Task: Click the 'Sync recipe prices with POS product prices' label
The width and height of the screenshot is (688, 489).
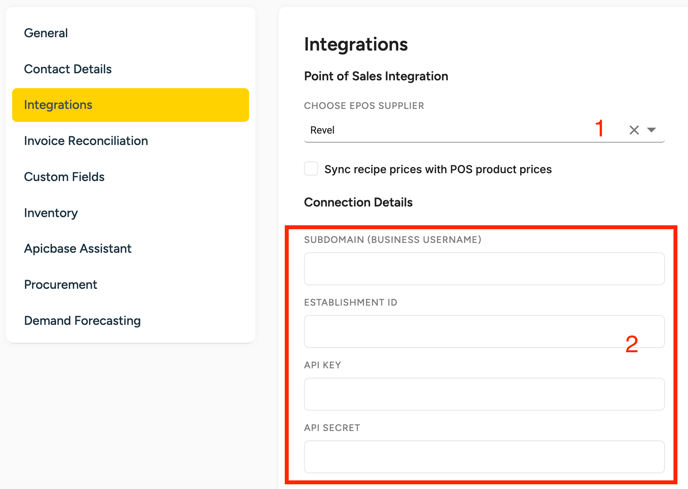Action: pos(437,169)
